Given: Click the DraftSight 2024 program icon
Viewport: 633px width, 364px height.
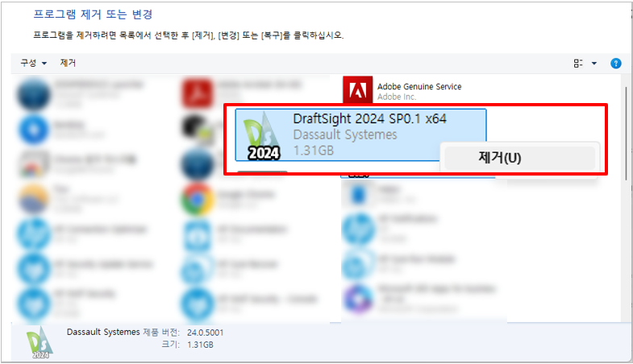Looking at the screenshot, I should (263, 136).
